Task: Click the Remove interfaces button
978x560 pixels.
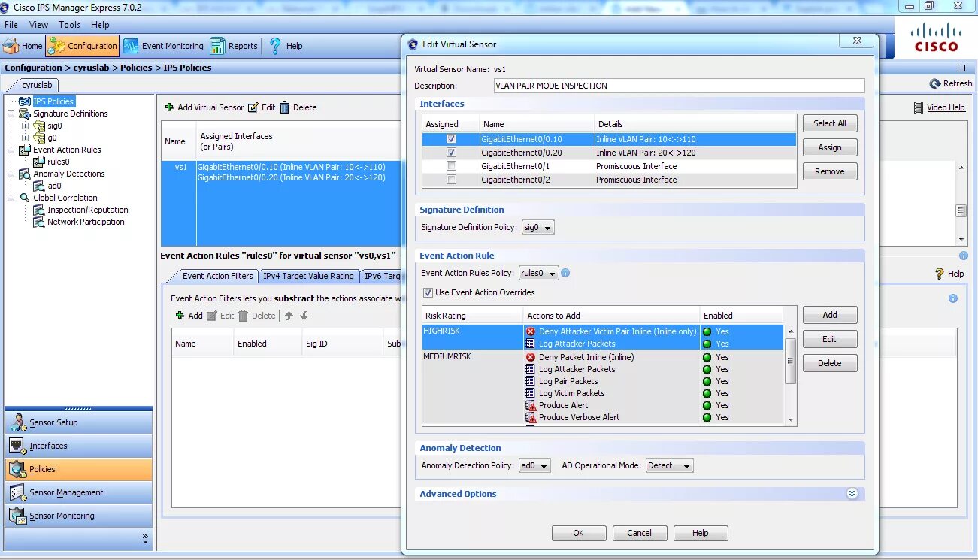Action: click(830, 171)
